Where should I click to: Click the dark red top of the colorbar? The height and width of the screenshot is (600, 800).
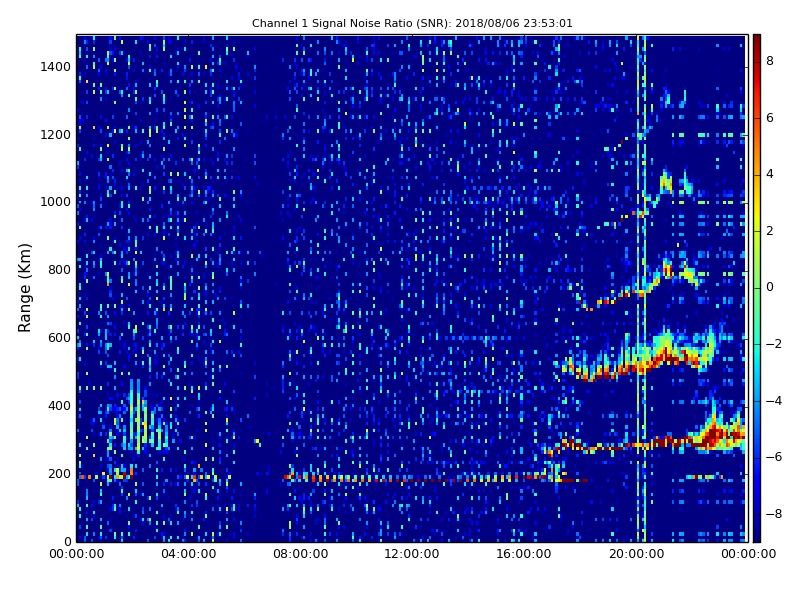click(757, 41)
